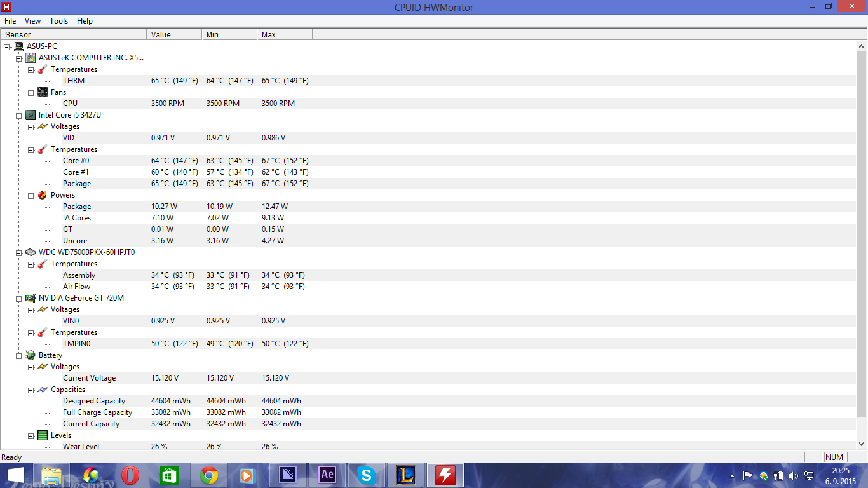Click the thermometer icon above Assembly

[x=43, y=264]
